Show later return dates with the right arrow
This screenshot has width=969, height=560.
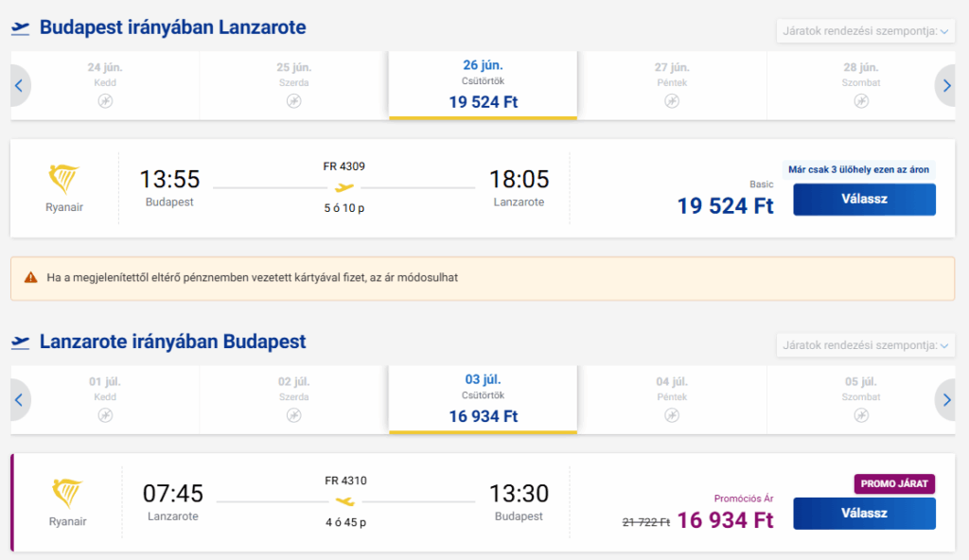tap(945, 400)
